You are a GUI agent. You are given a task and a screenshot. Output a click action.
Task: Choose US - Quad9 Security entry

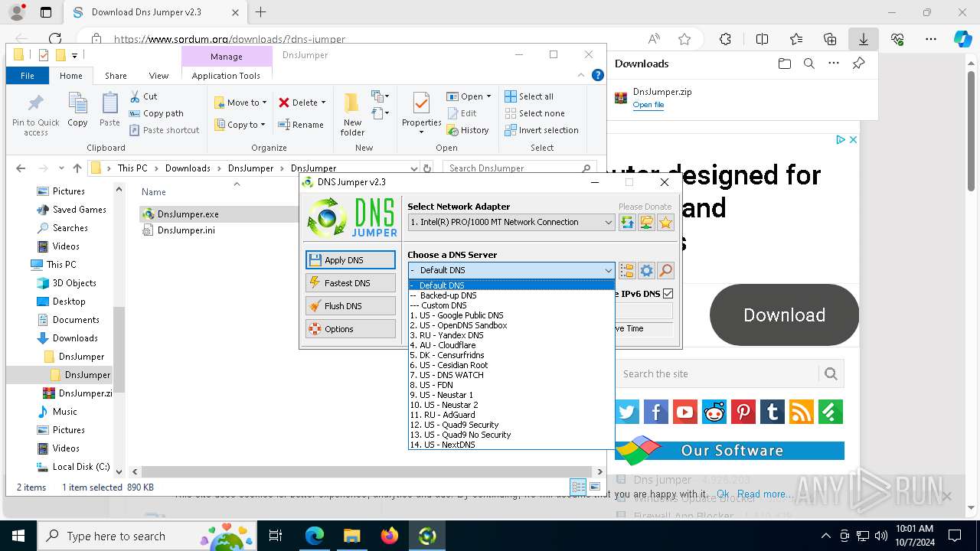(511, 425)
